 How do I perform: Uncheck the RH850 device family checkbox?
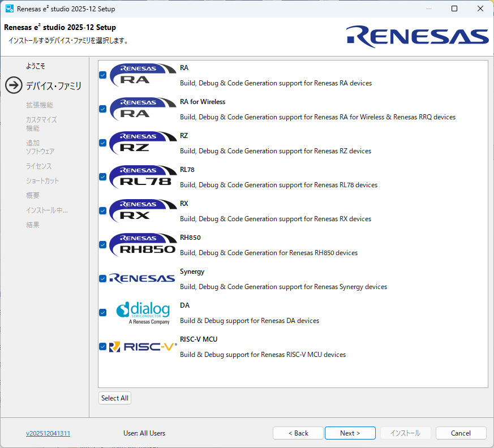click(102, 244)
